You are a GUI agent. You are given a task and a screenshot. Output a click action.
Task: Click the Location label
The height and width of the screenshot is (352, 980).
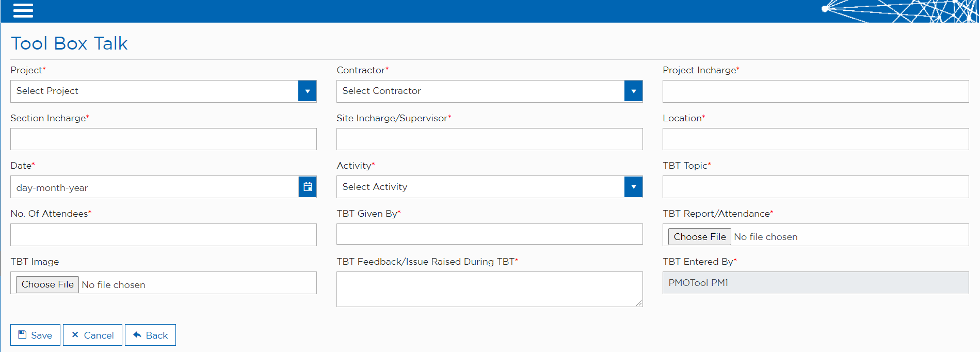tap(684, 118)
